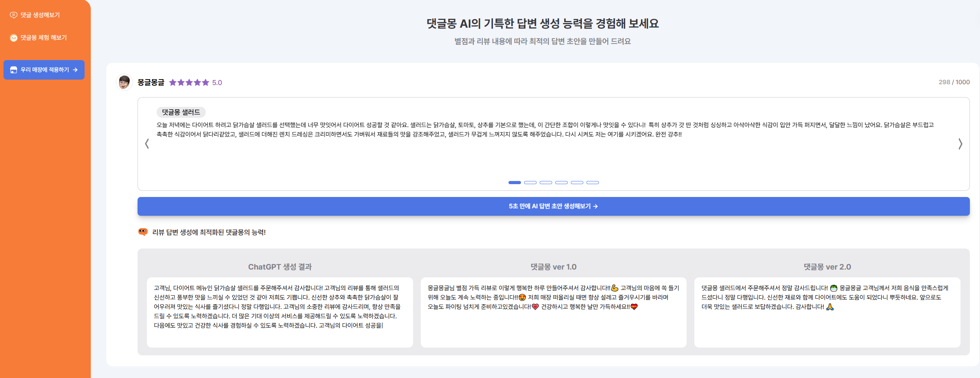Click the store icon in the 우리 매장에 적용하기 button

coord(14,70)
